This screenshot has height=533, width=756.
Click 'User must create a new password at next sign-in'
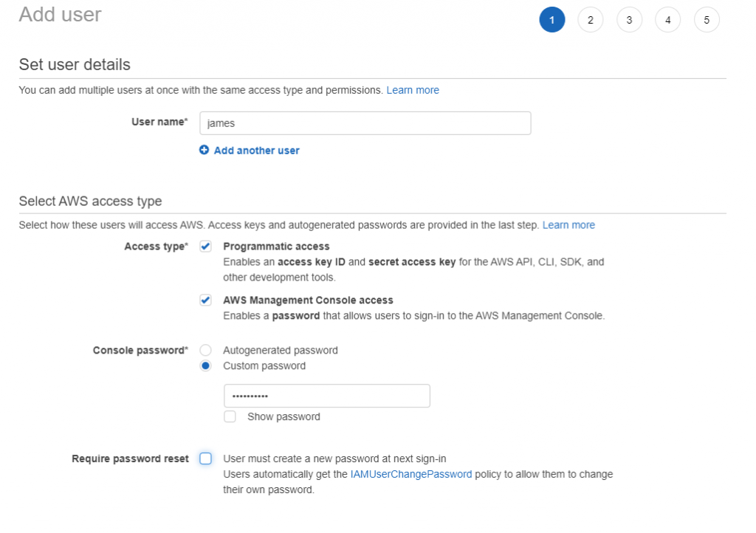pos(334,458)
